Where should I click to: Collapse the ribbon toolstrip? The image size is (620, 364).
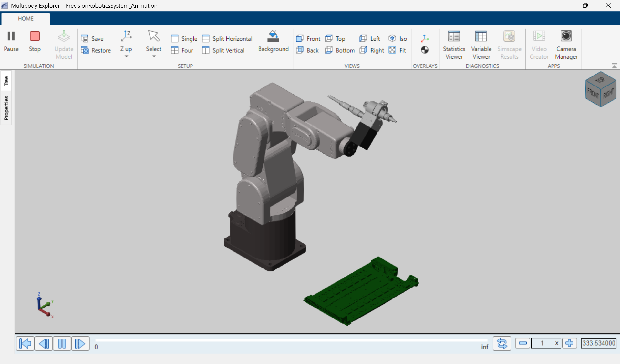[614, 66]
